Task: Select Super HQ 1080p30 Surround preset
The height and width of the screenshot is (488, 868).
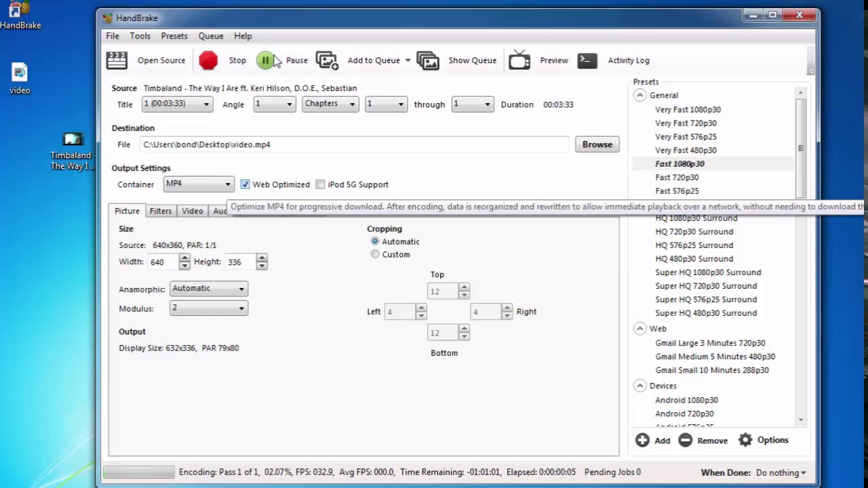Action: 708,272
